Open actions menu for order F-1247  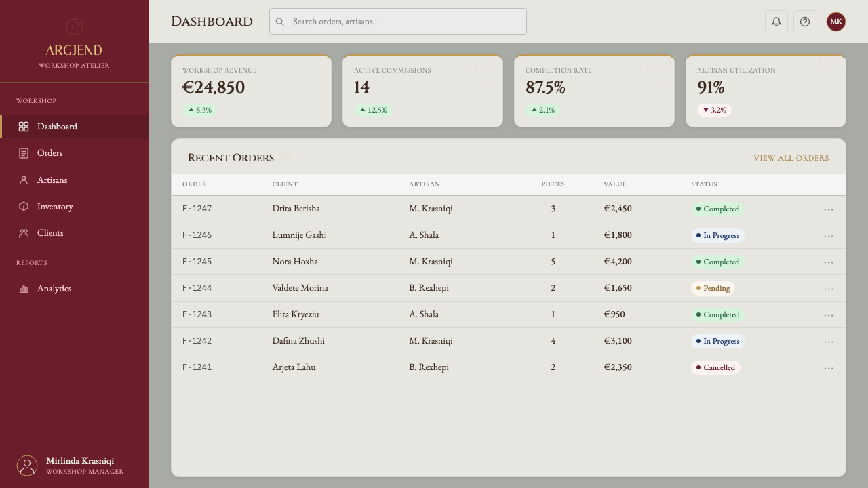coord(829,209)
